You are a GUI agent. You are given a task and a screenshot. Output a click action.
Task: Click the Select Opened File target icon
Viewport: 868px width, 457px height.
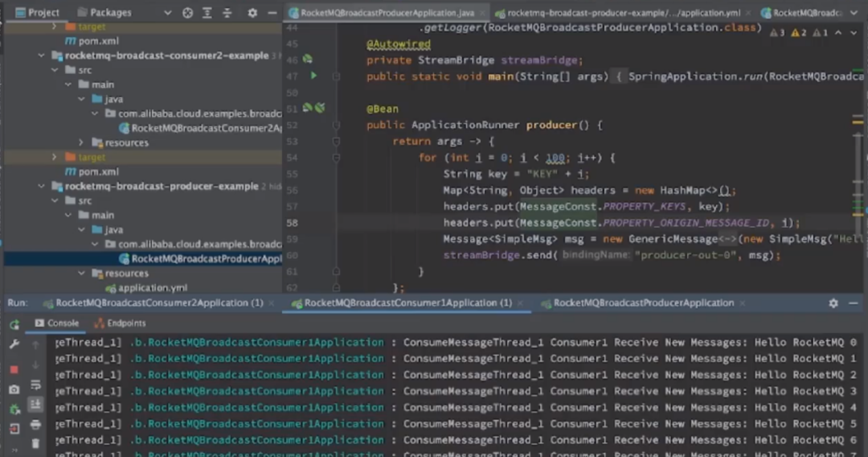pyautogui.click(x=187, y=12)
